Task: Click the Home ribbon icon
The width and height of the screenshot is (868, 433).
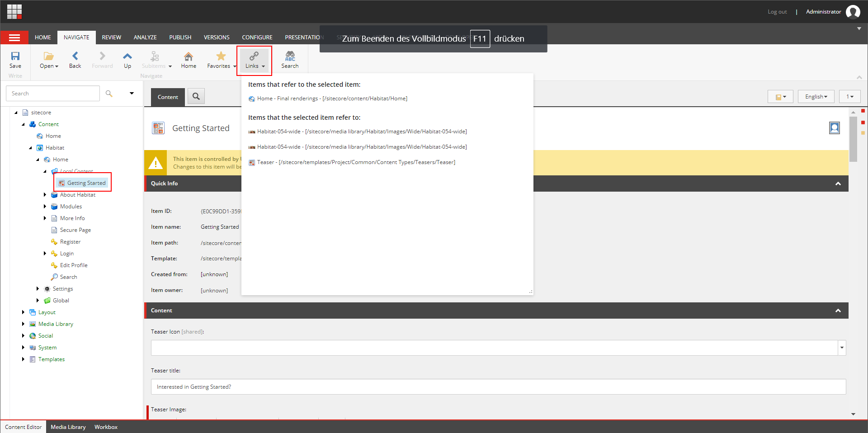Action: tap(189, 56)
